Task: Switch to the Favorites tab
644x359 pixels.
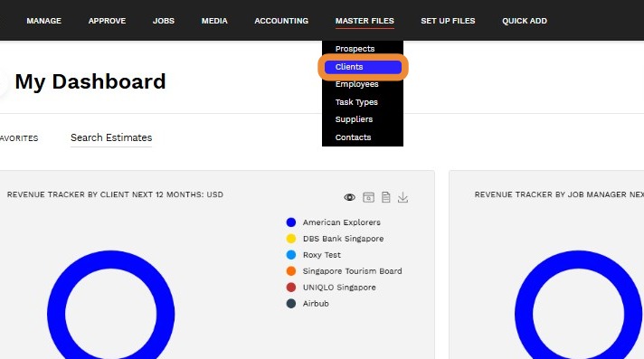Action: pos(19,138)
